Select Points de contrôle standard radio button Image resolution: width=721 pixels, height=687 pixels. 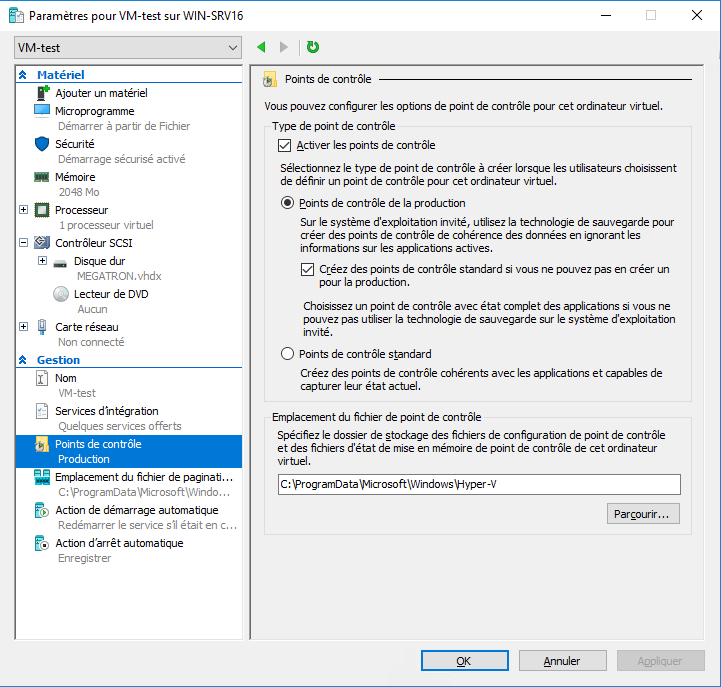coord(287,354)
